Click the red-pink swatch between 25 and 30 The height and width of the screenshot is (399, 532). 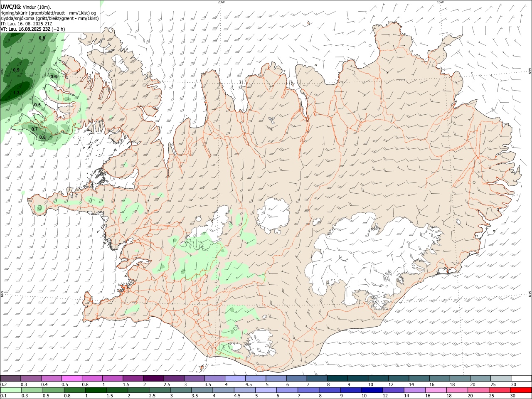(x=499, y=390)
